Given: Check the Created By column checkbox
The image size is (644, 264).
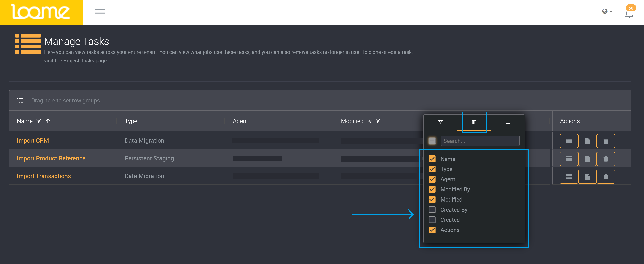Looking at the screenshot, I should click(x=432, y=210).
